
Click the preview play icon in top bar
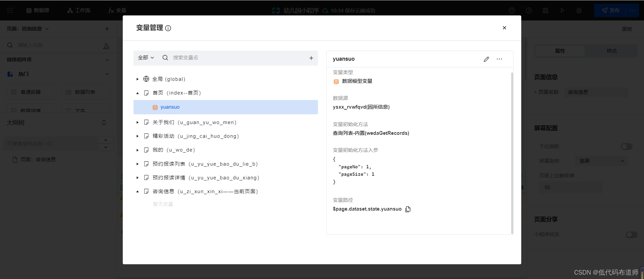(x=562, y=10)
